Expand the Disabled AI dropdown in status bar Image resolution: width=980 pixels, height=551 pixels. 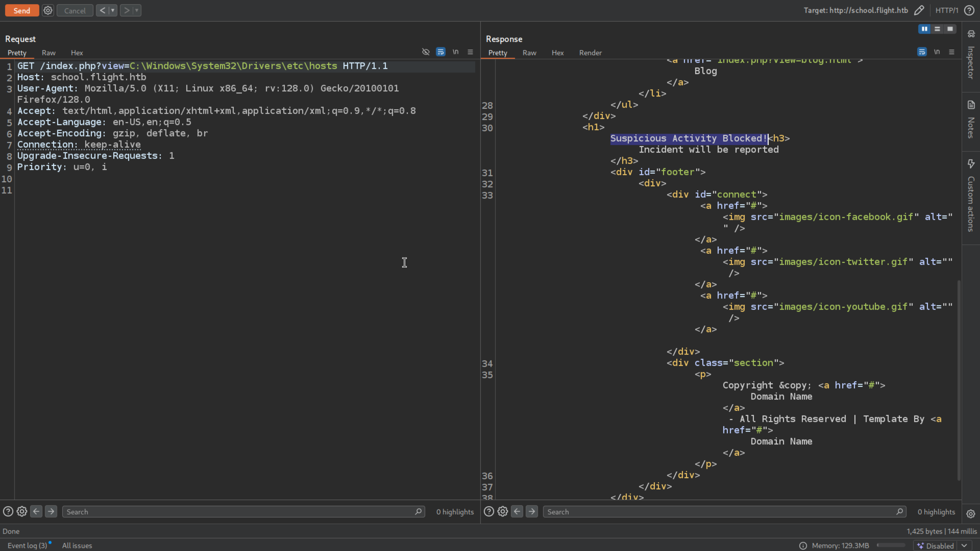pyautogui.click(x=965, y=545)
